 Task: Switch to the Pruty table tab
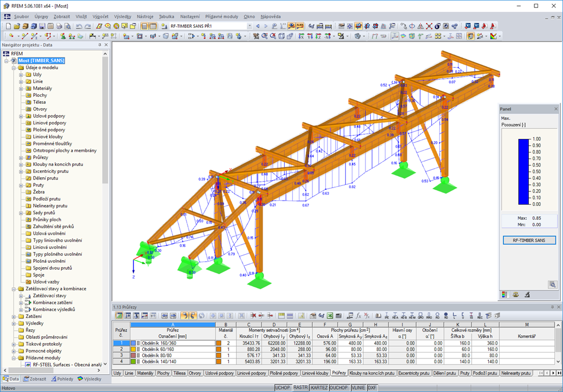point(464,373)
